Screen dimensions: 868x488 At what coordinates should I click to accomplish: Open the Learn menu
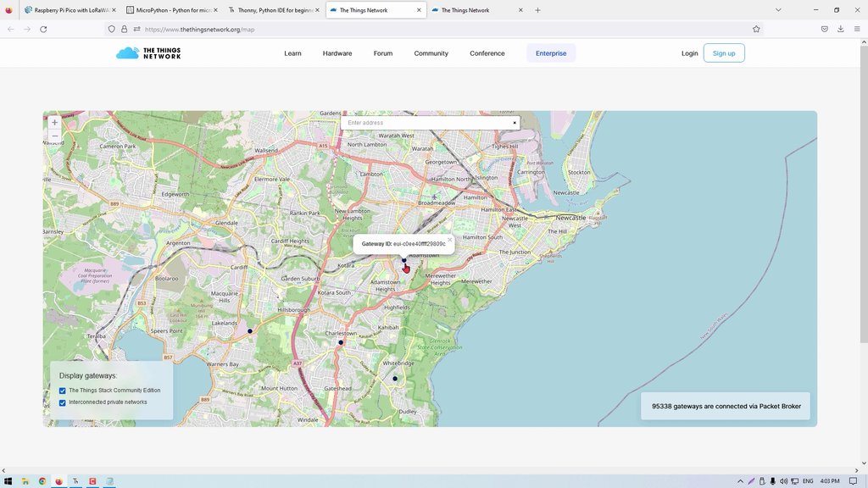click(292, 53)
